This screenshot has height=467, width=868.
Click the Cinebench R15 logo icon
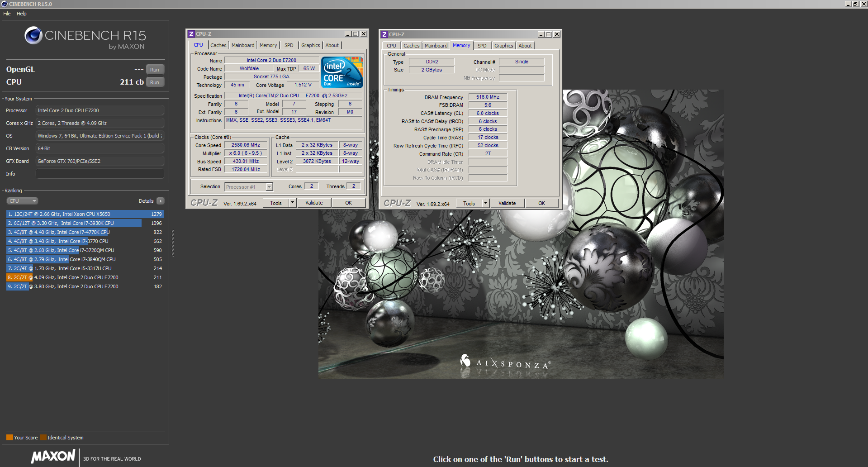[33, 35]
